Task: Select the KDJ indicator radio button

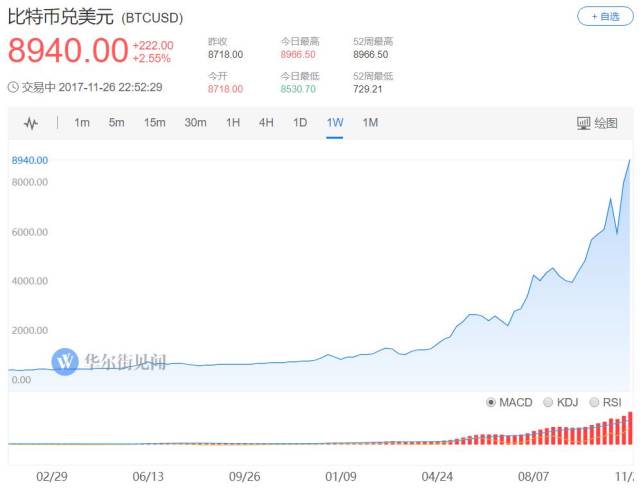Action: [547, 402]
